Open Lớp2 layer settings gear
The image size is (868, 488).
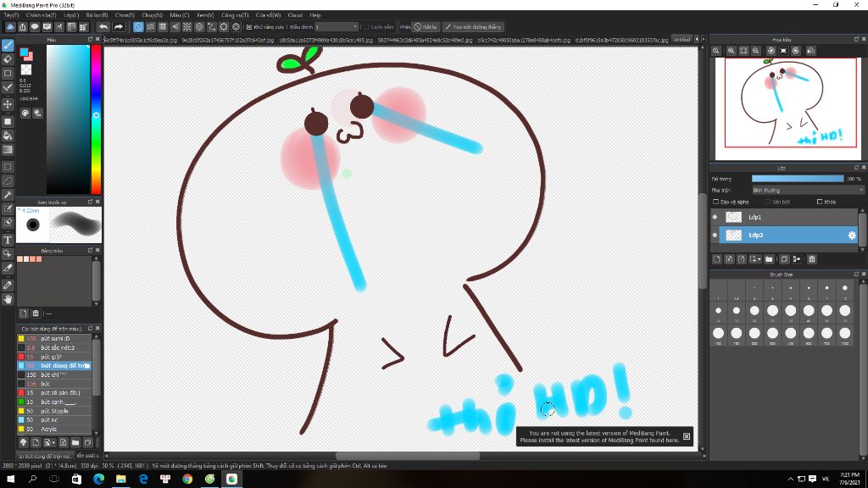(x=851, y=236)
